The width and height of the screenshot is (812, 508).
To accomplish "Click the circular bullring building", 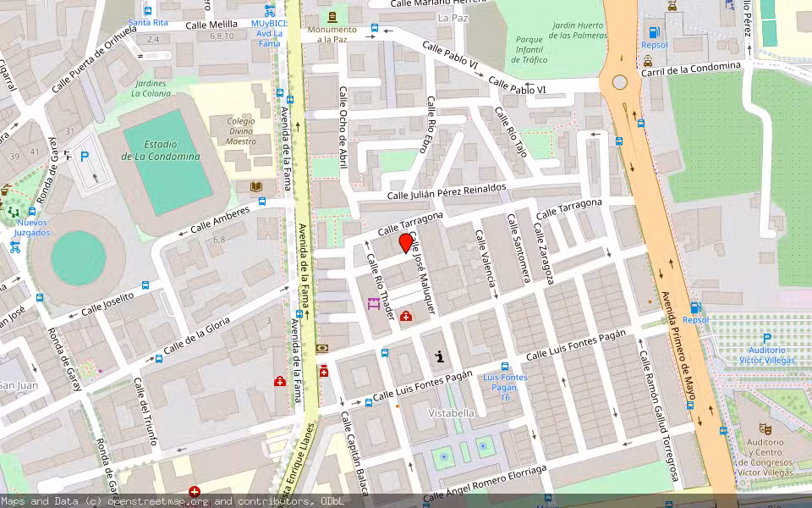I will point(78,257).
